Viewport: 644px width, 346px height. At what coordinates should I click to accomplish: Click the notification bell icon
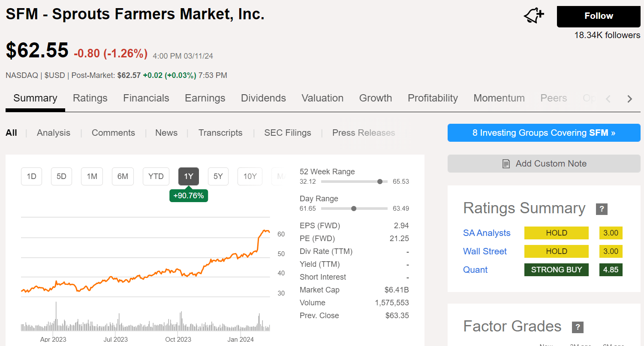click(533, 15)
